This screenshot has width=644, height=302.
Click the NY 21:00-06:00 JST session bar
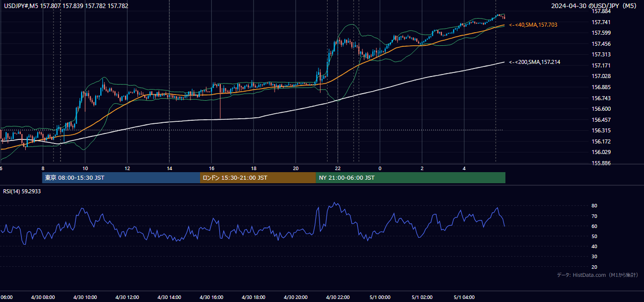pos(411,178)
